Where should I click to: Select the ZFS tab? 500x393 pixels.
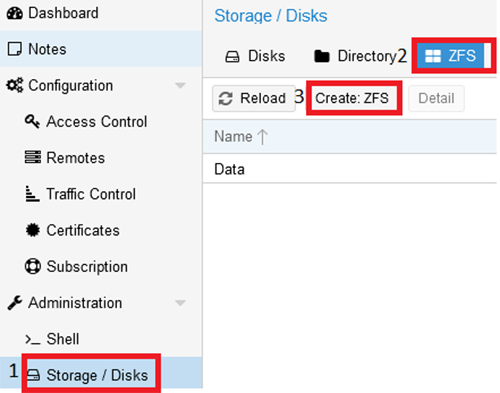point(450,56)
